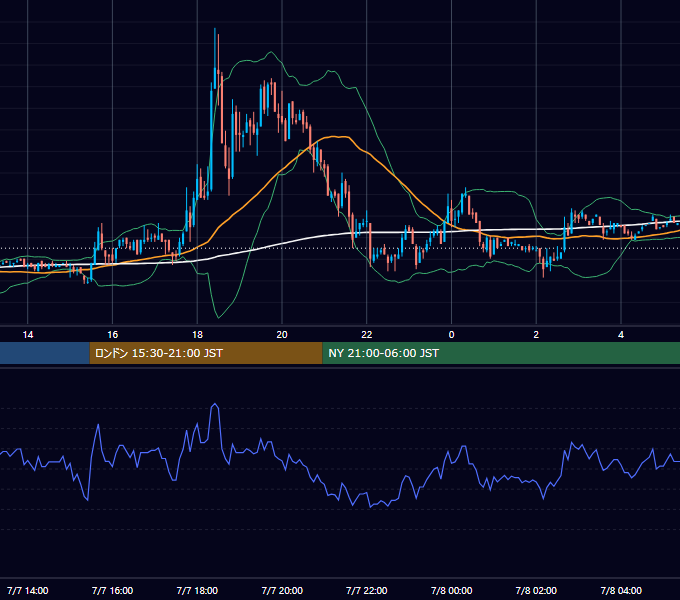Click the 2 hour label on price chart
680x600 pixels.
536,335
